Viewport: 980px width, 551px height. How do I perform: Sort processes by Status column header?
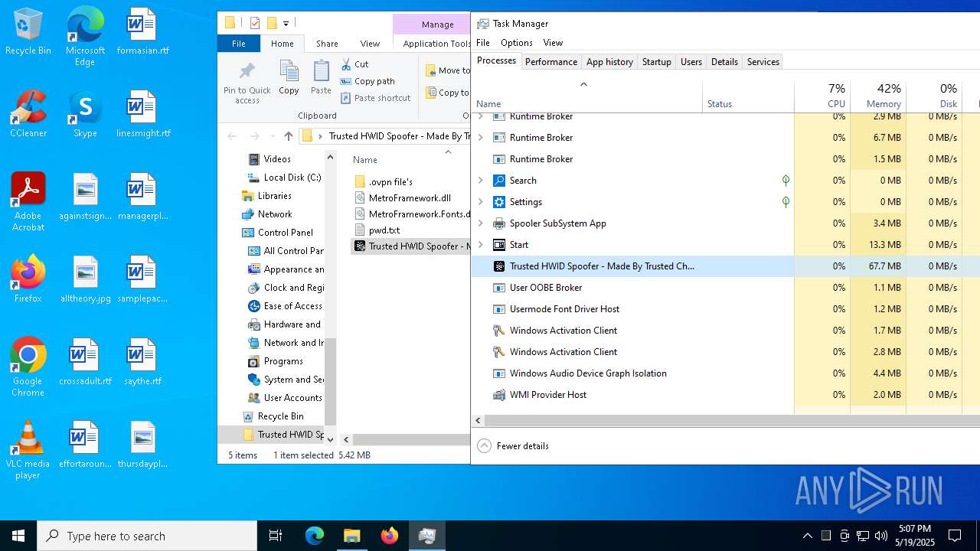pos(748,96)
